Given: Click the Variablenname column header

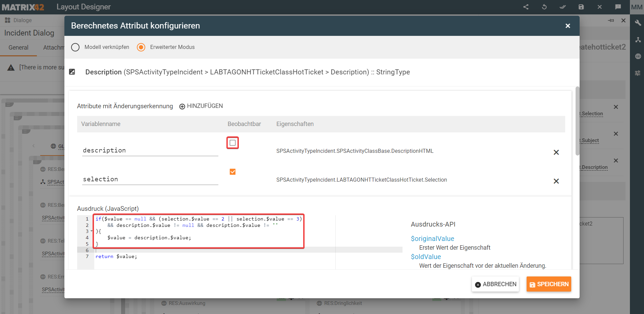Looking at the screenshot, I should tap(101, 124).
